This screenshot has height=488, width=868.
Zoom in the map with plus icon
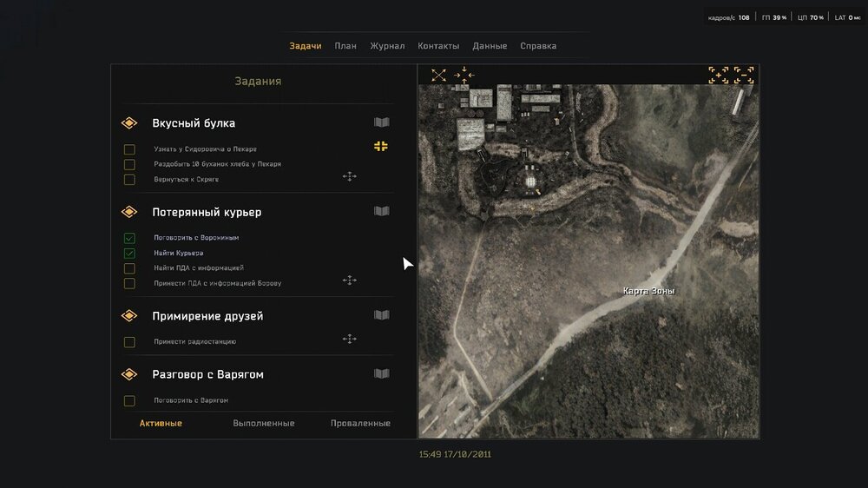[718, 75]
